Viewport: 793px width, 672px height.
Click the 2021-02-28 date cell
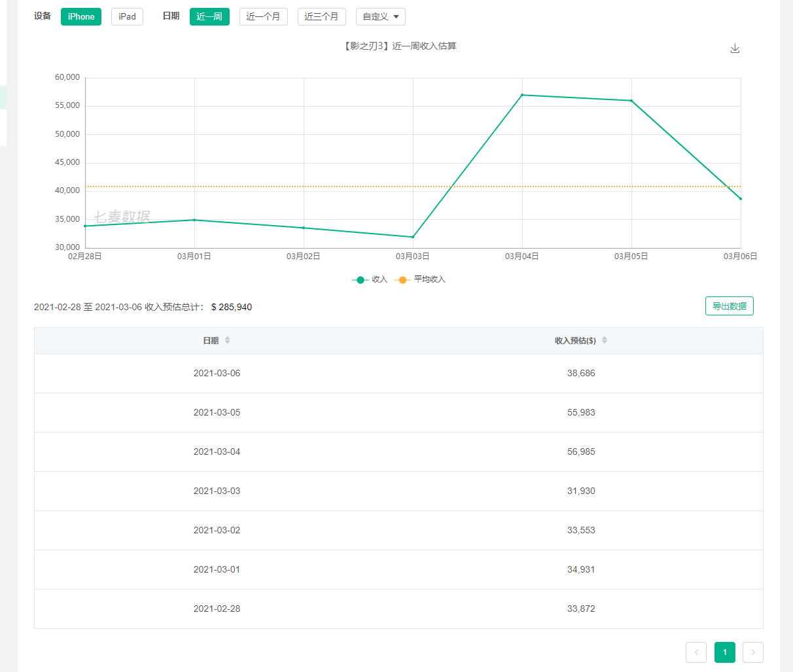[217, 609]
